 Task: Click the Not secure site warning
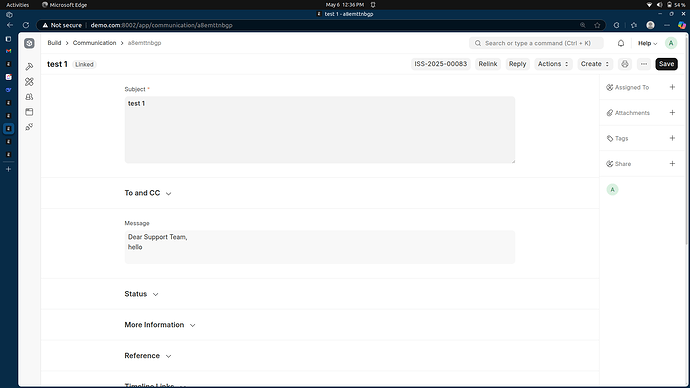[x=62, y=25]
